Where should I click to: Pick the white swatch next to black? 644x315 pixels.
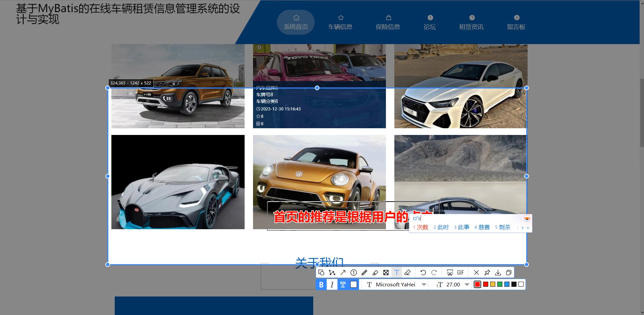(x=521, y=284)
